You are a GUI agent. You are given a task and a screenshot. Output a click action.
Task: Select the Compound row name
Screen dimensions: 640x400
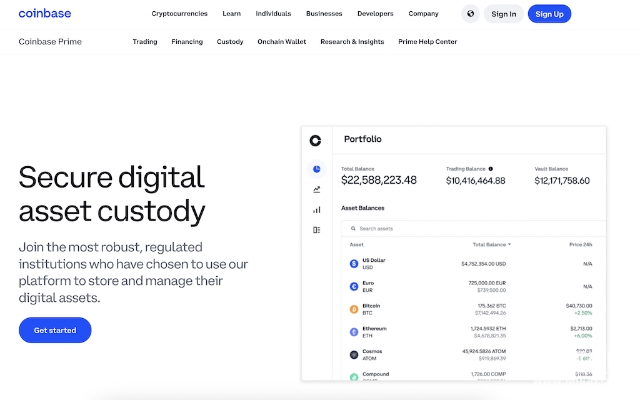(376, 374)
